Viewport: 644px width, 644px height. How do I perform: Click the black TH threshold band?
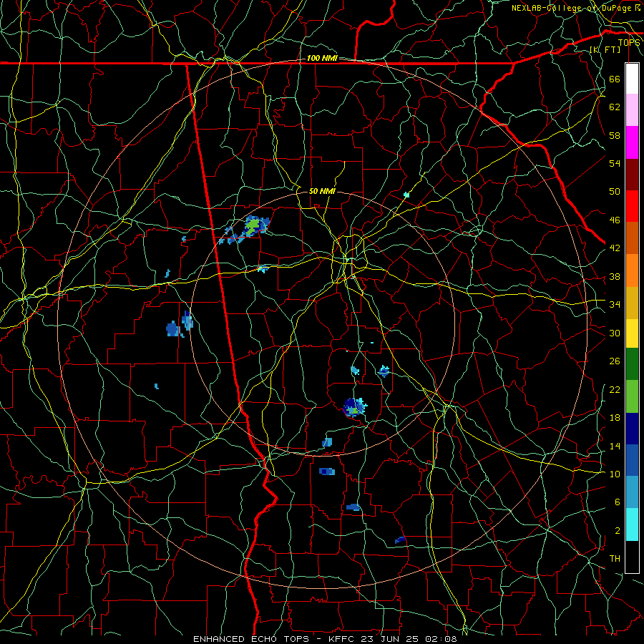(x=632, y=557)
